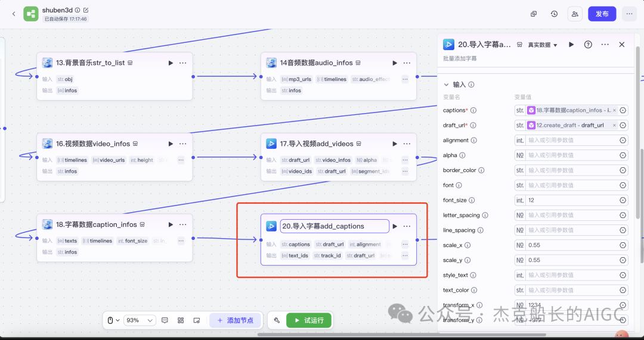Run node 17.导入视频add_videos
644x340 pixels.
click(395, 144)
